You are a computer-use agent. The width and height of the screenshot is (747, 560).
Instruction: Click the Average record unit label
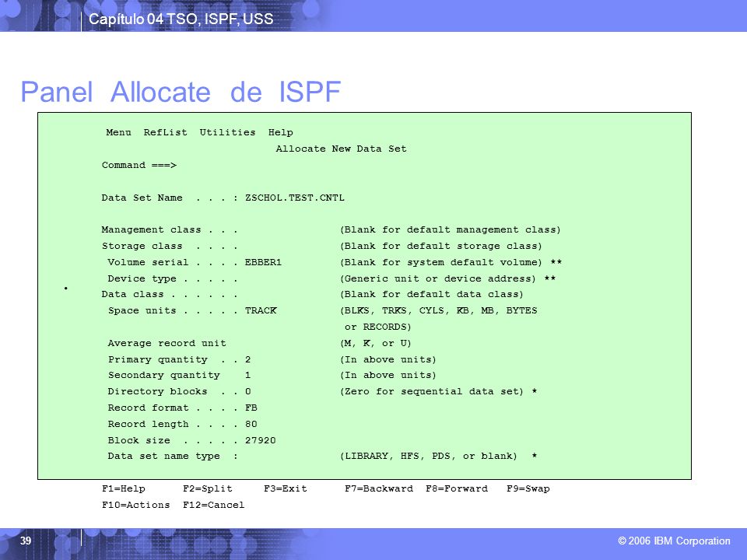[167, 343]
